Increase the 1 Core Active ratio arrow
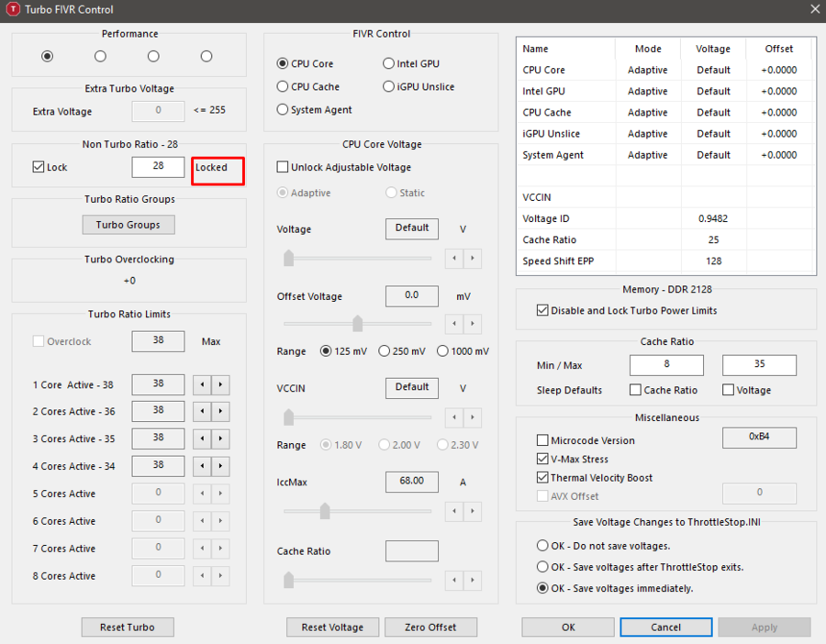 tap(220, 385)
